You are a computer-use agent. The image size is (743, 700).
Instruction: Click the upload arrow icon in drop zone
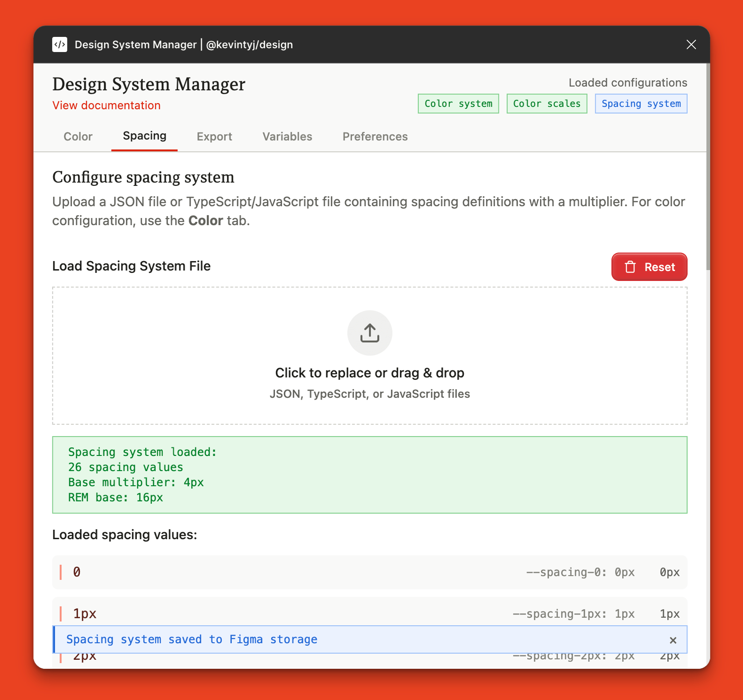pyautogui.click(x=370, y=333)
